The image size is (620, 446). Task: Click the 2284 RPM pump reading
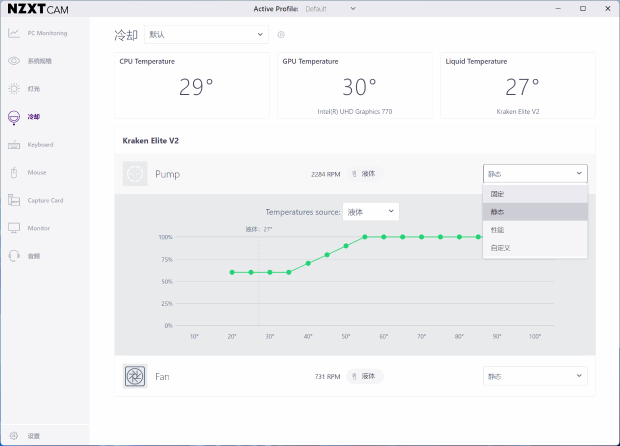coord(325,174)
